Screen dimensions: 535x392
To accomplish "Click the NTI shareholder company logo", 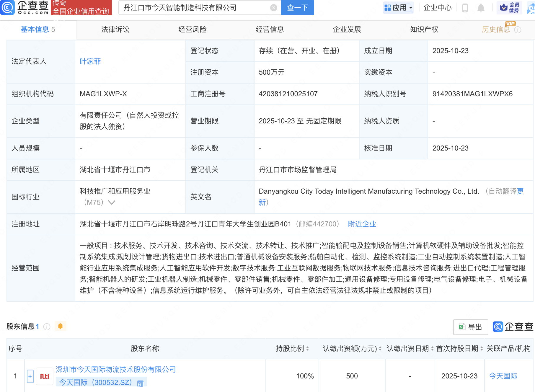I will pos(45,376).
